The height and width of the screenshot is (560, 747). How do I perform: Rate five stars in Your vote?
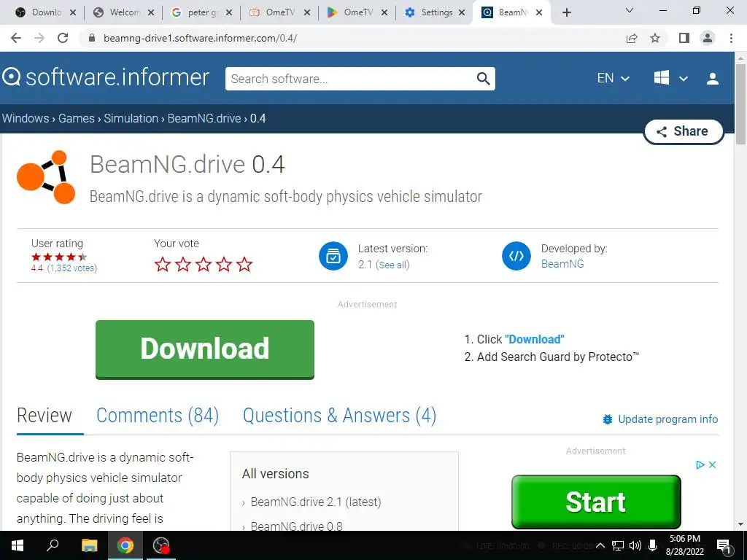pos(244,264)
